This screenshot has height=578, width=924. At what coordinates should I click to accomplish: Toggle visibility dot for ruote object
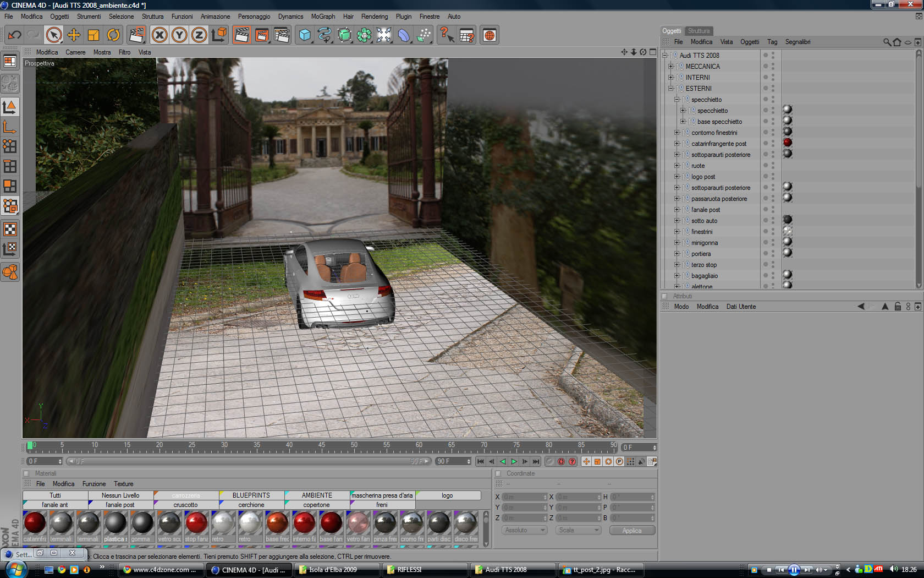(x=765, y=165)
